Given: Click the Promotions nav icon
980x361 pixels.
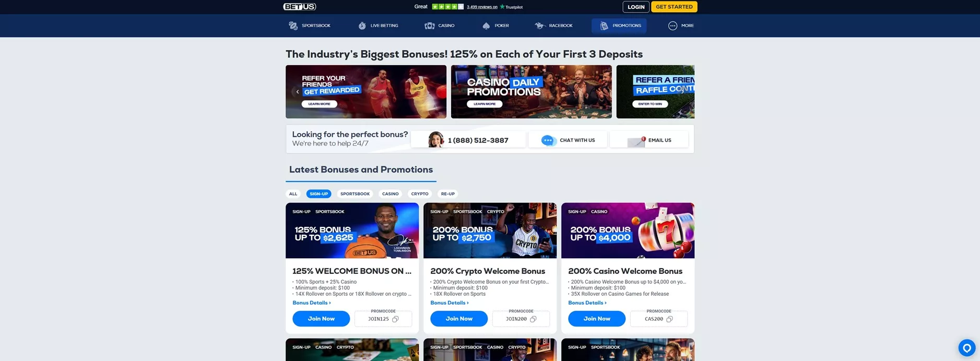Looking at the screenshot, I should 604,26.
